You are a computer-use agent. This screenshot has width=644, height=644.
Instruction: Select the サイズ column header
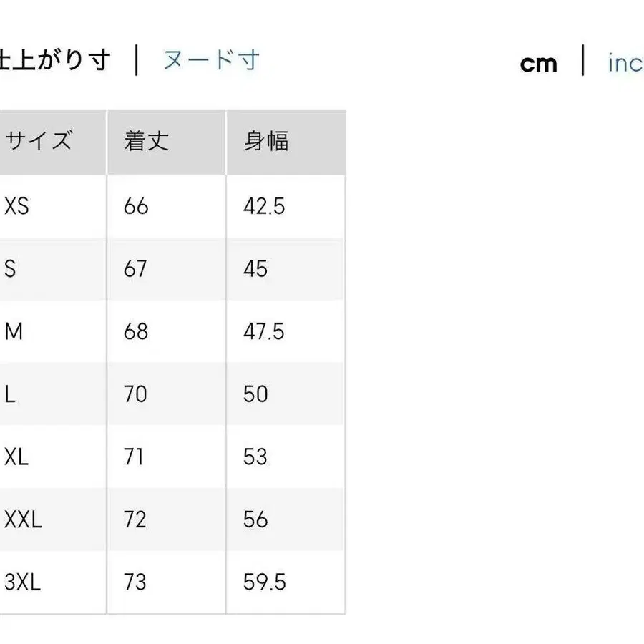(39, 140)
